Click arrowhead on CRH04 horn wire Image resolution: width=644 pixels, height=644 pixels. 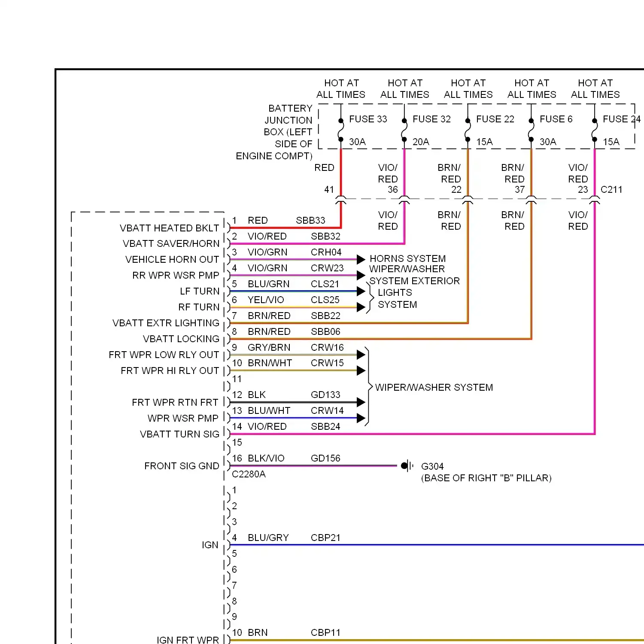(361, 259)
